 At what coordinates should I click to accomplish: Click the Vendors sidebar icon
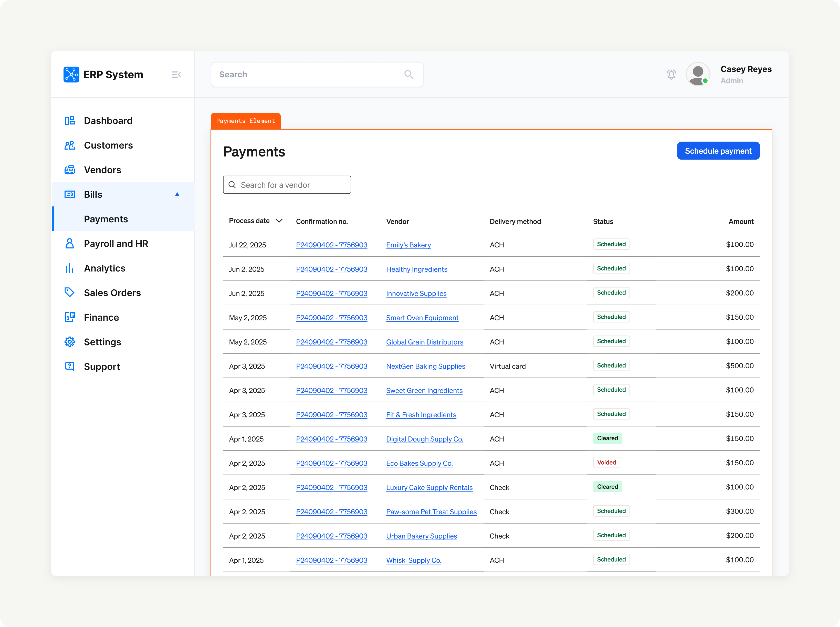pyautogui.click(x=70, y=170)
